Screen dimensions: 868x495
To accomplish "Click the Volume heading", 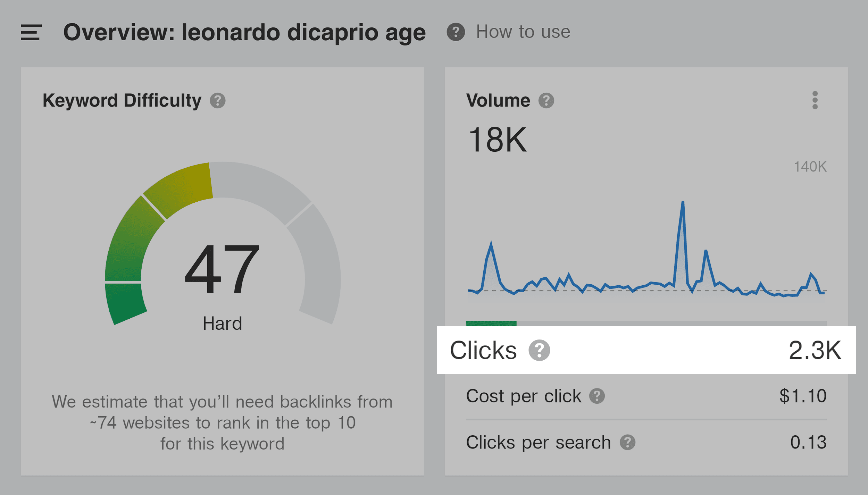I will 498,101.
